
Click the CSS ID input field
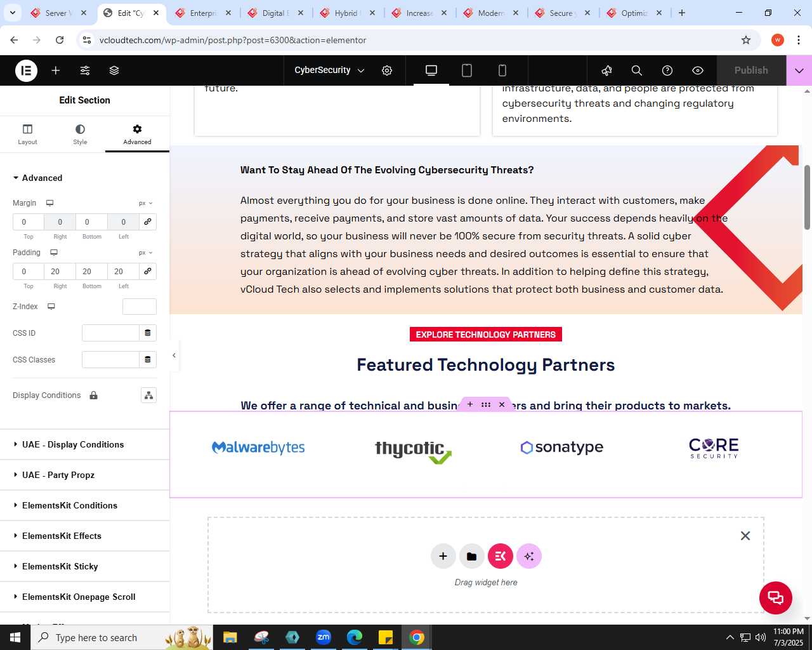point(110,333)
